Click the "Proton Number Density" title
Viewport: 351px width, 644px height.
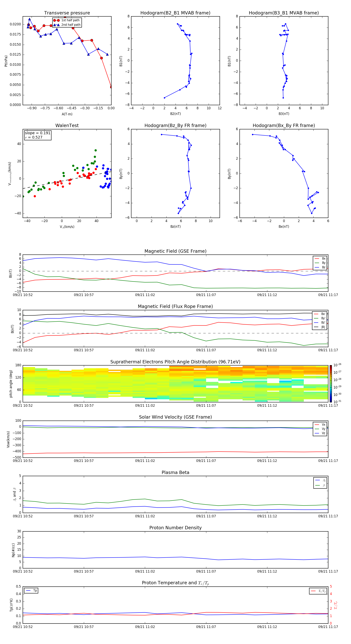point(175,528)
